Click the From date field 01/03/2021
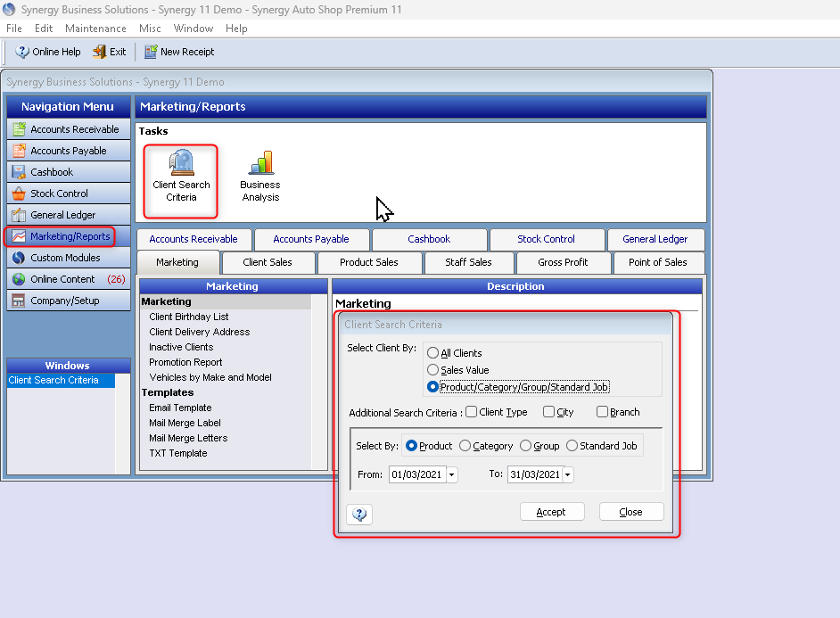Image resolution: width=840 pixels, height=618 pixels. 418,474
